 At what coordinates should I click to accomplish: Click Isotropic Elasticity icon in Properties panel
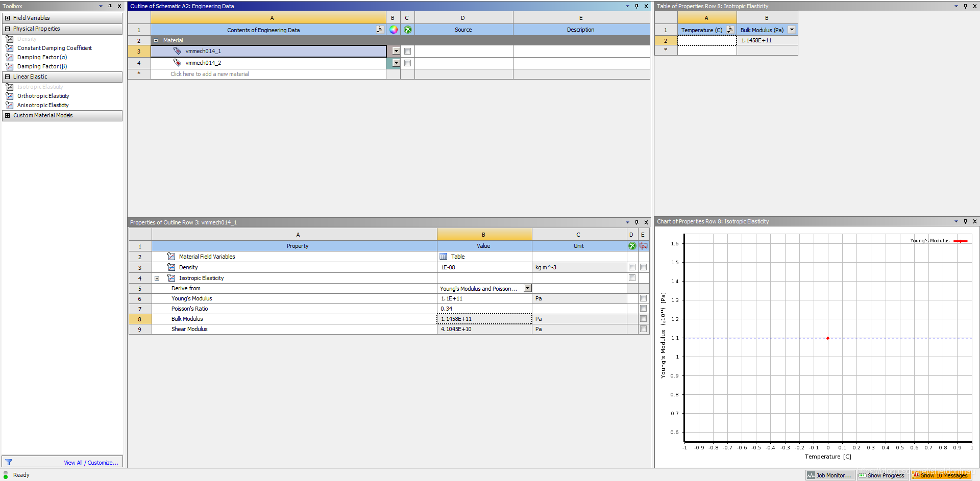[171, 278]
